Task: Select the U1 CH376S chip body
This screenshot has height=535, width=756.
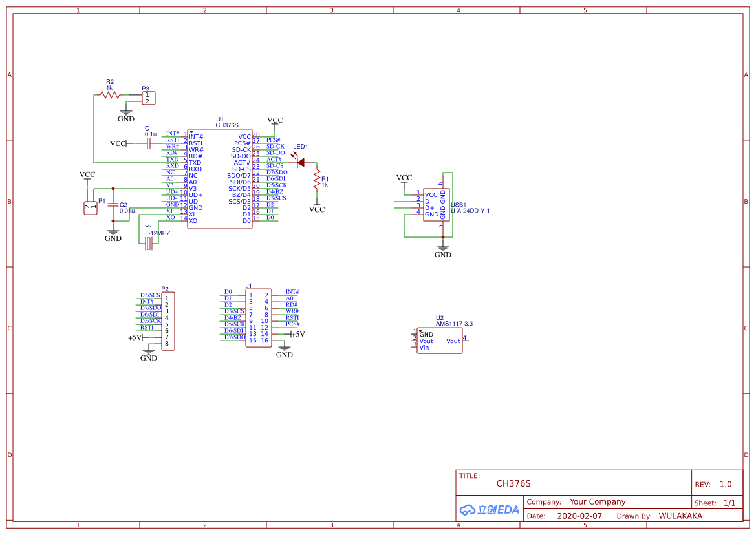Action: 220,178
